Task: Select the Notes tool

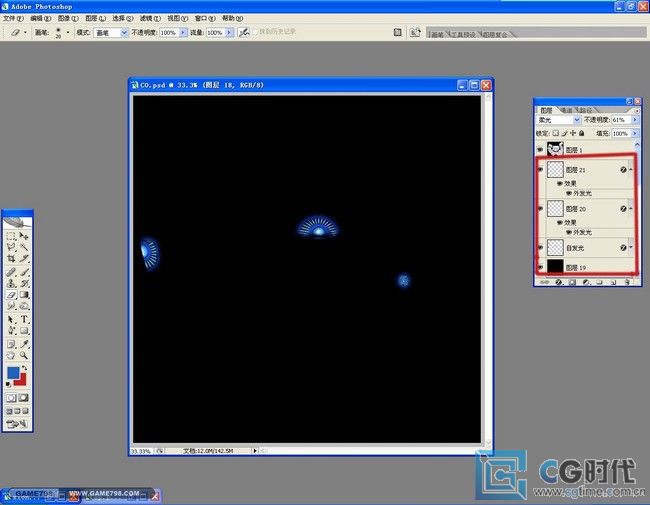Action: tap(11, 344)
